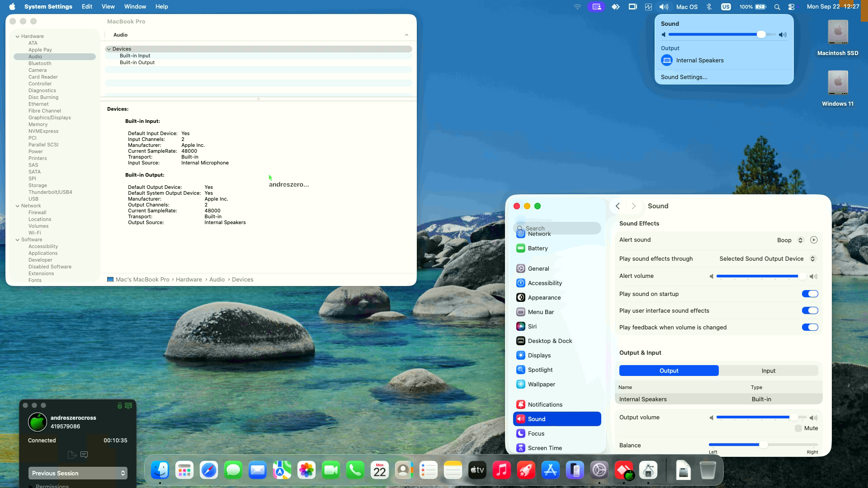Viewport: 868px width, 488px height.
Task: Open Macintosh SSD desktop drive
Action: click(x=838, y=38)
